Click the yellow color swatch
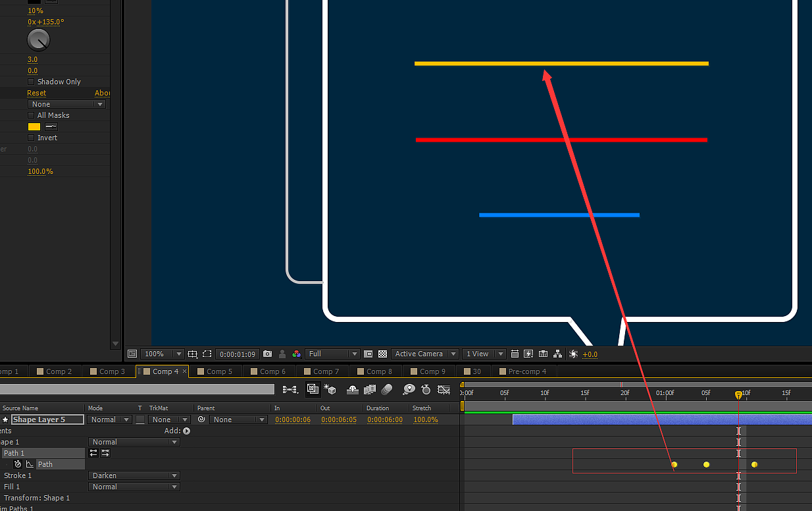812x511 pixels. click(34, 126)
